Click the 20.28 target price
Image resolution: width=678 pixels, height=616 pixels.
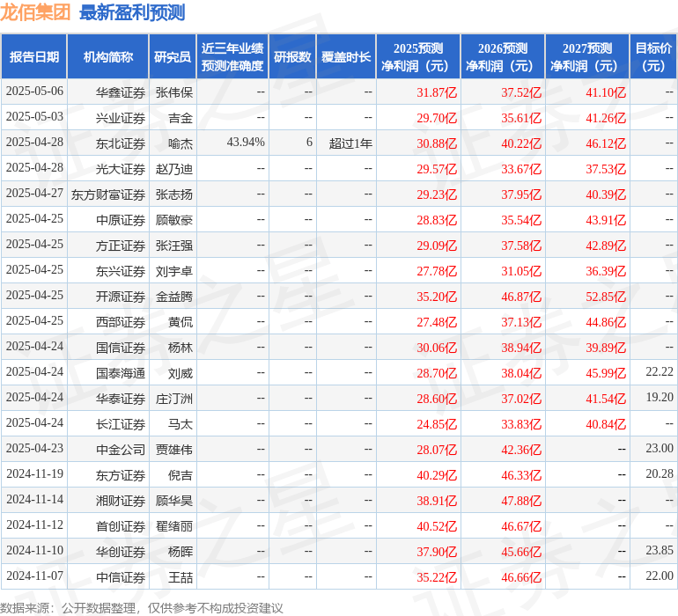pos(660,473)
